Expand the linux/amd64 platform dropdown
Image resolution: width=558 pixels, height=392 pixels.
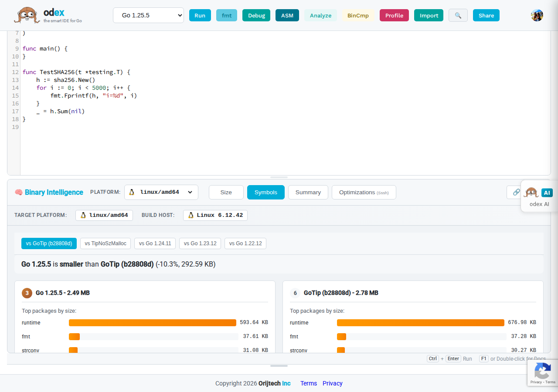(x=161, y=192)
